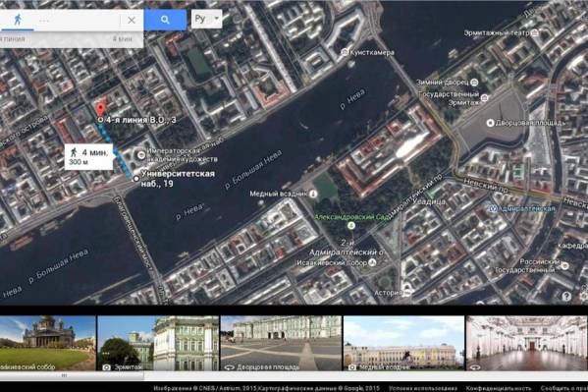Open the Медный всадник photo thumbnail
The height and width of the screenshot is (392, 588).
pos(403,343)
